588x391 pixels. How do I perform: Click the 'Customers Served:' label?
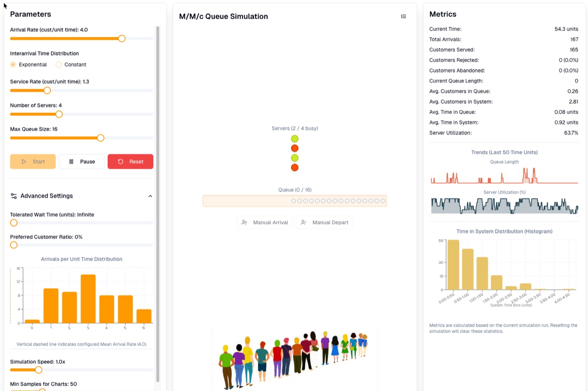pos(452,50)
